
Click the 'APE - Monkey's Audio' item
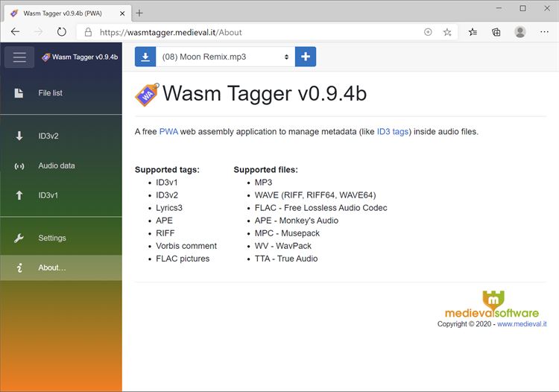pyautogui.click(x=296, y=221)
